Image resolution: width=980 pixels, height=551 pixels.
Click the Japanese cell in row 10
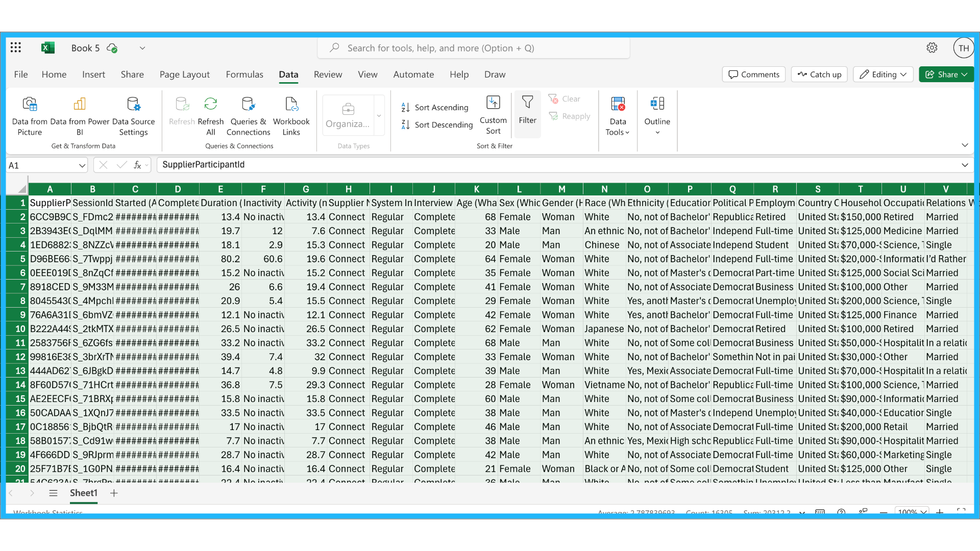tap(604, 329)
